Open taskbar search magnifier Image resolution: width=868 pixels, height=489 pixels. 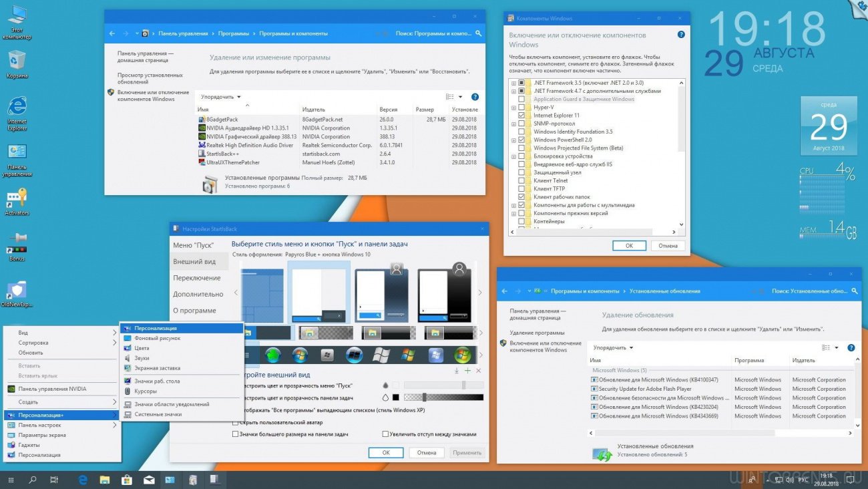coord(33,480)
